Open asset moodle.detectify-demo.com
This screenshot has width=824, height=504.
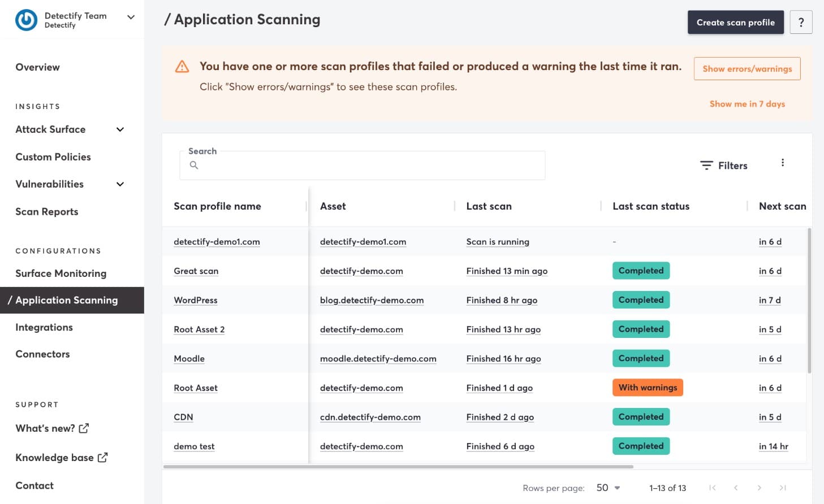coord(378,359)
